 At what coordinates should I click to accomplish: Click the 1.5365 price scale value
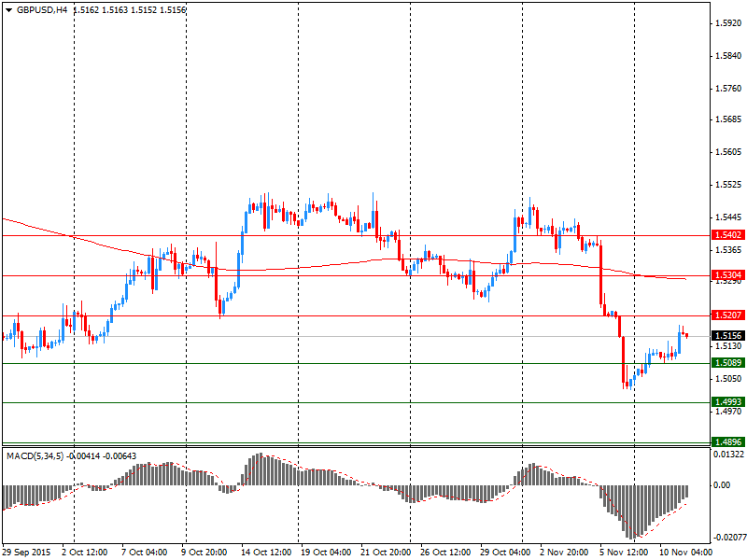point(729,250)
